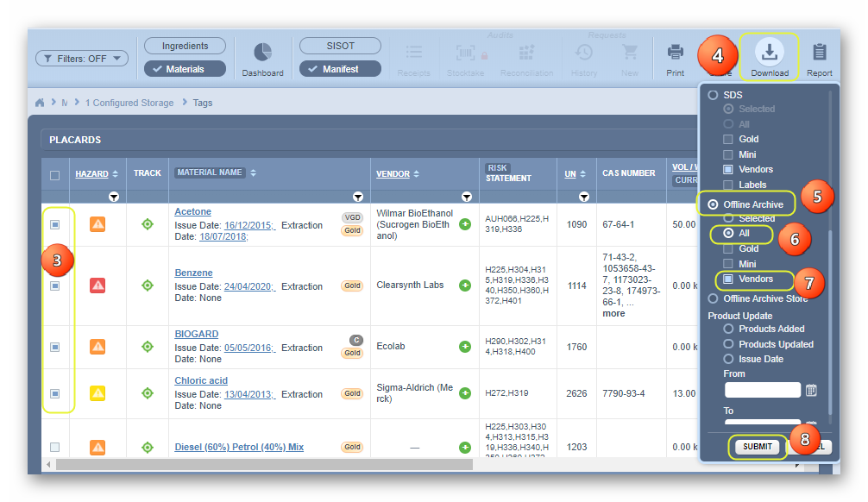868x502 pixels.
Task: Open the Filters: OFF dropdown
Action: (81, 58)
